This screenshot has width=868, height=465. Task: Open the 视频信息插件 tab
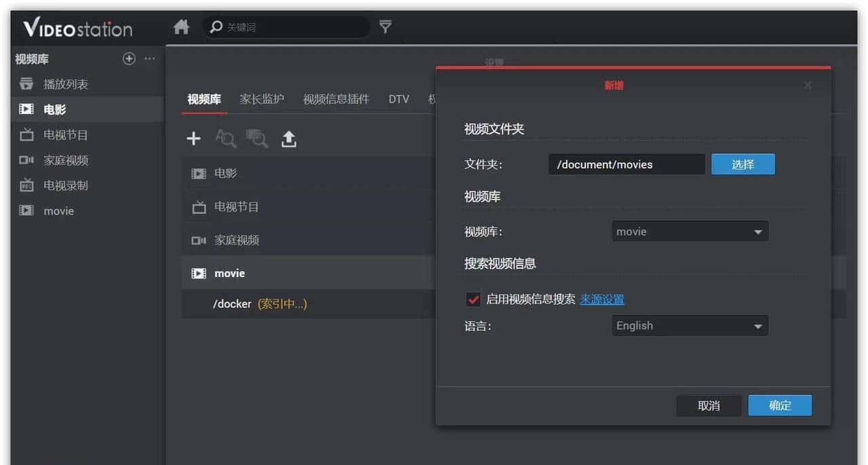click(336, 98)
